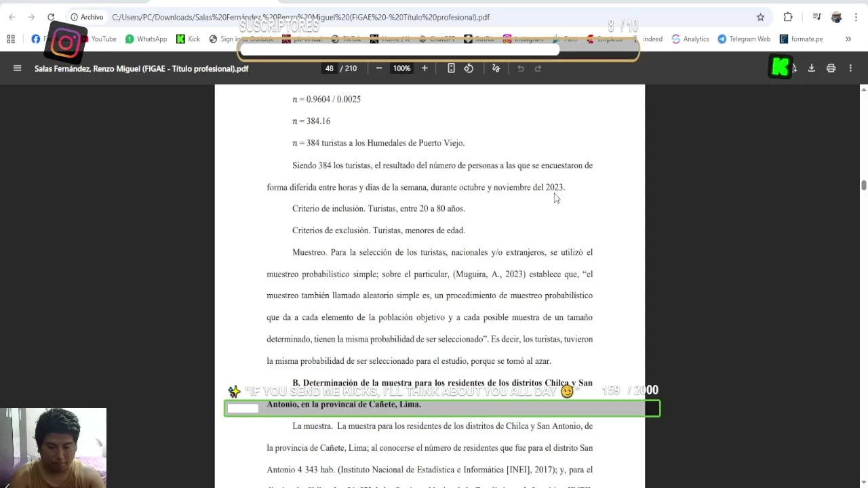Click the line forma diferida entre horas y días

click(416, 187)
